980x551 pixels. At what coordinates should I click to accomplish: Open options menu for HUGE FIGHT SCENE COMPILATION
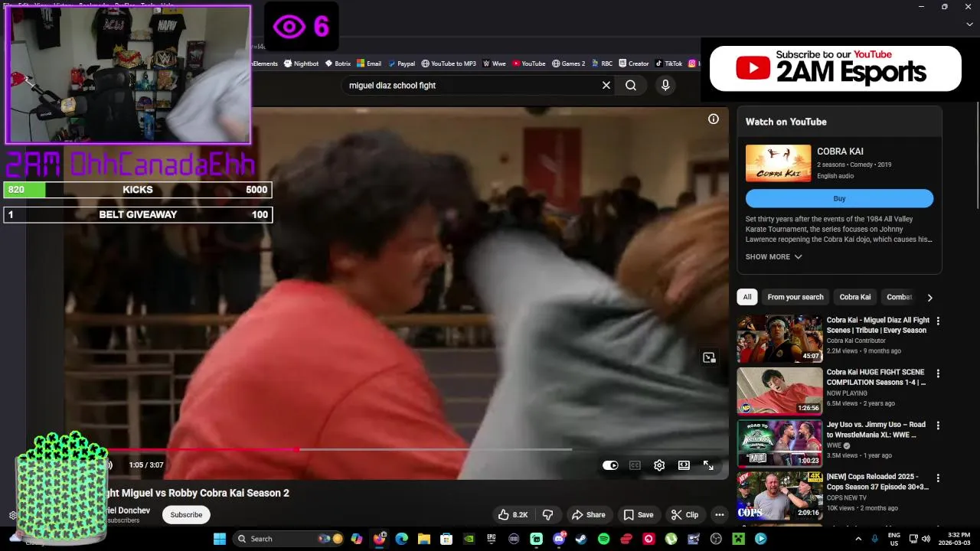pos(938,373)
